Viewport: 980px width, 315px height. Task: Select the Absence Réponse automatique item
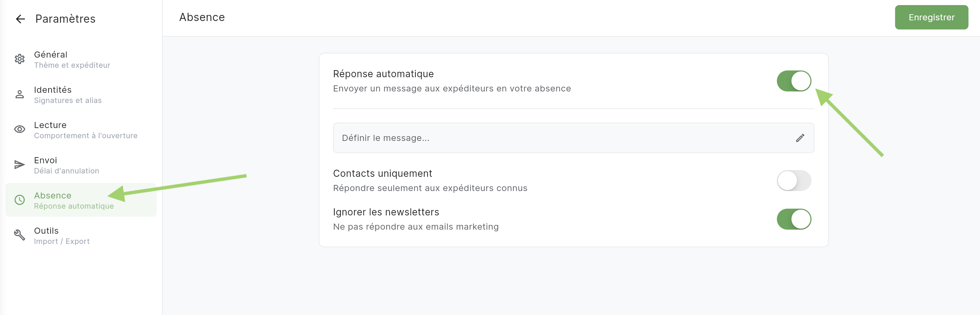coord(74,200)
